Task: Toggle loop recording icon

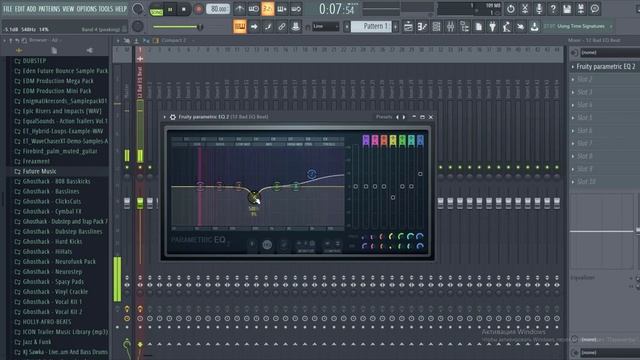Action: (x=296, y=9)
